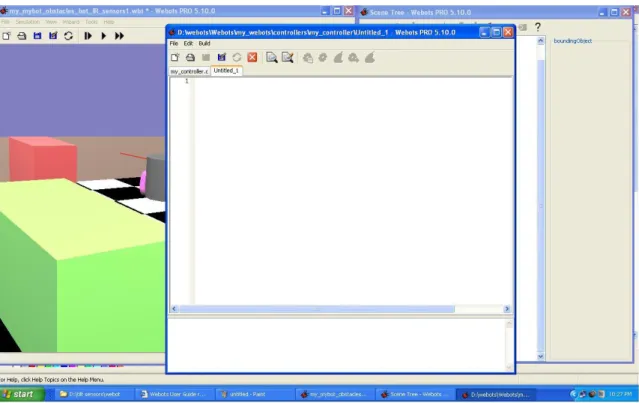Click greyed Save icon in editor toolbar

tap(206, 57)
